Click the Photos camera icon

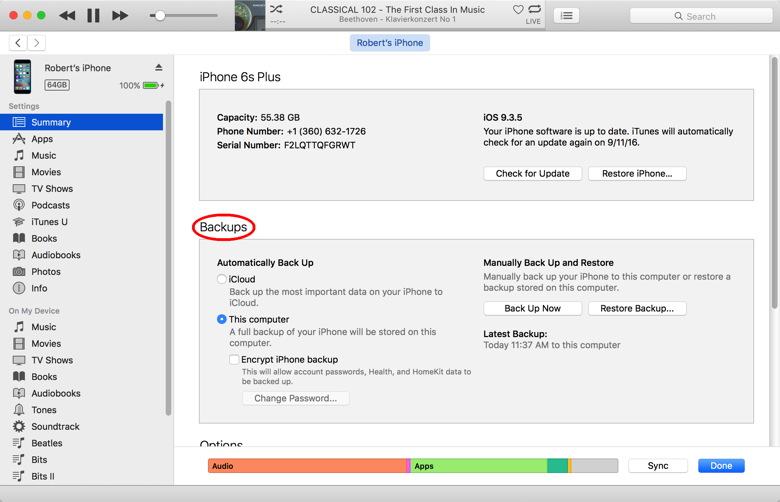point(19,272)
